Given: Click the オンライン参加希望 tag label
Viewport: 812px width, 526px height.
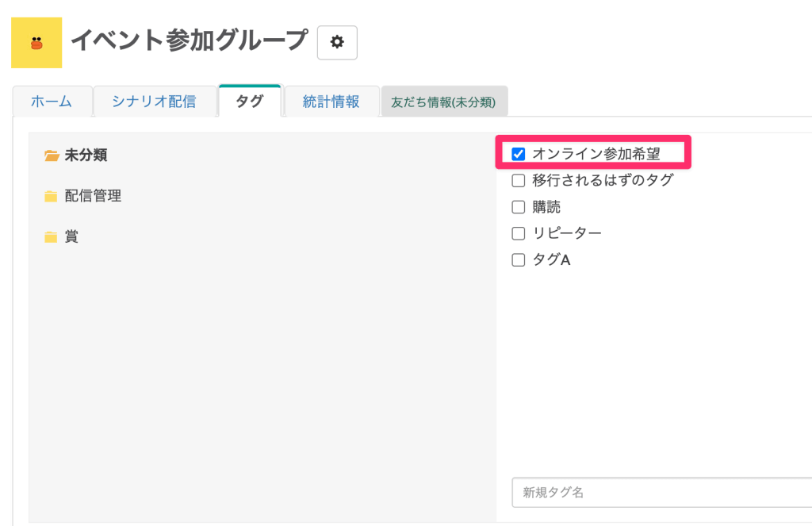Looking at the screenshot, I should coord(596,154).
